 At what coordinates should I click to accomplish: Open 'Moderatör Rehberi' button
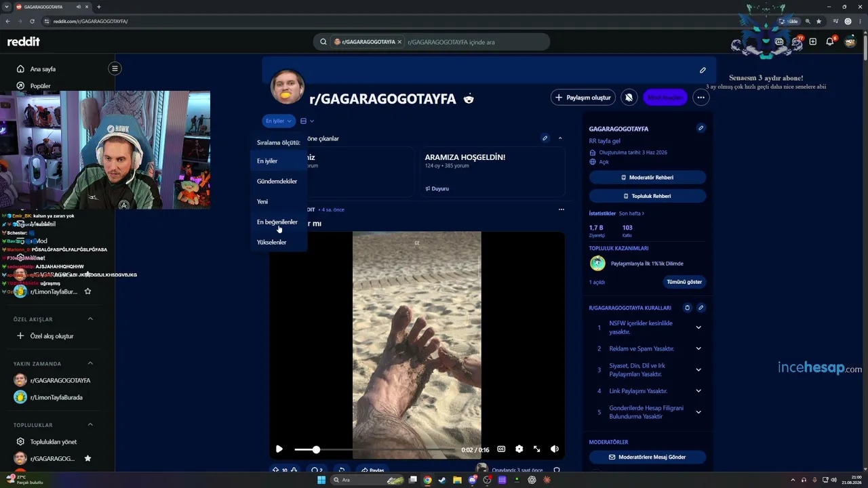[647, 178]
